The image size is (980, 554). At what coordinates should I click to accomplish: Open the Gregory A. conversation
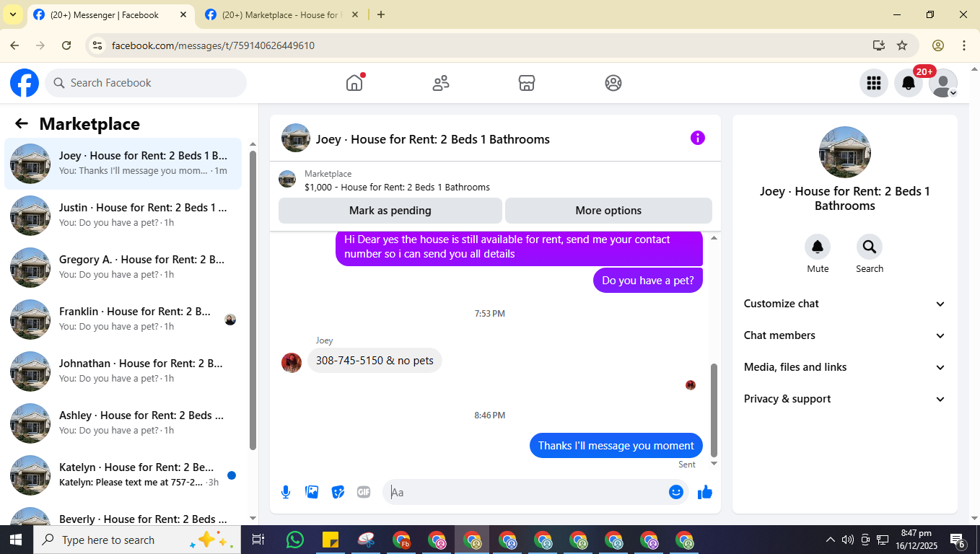pos(123,268)
